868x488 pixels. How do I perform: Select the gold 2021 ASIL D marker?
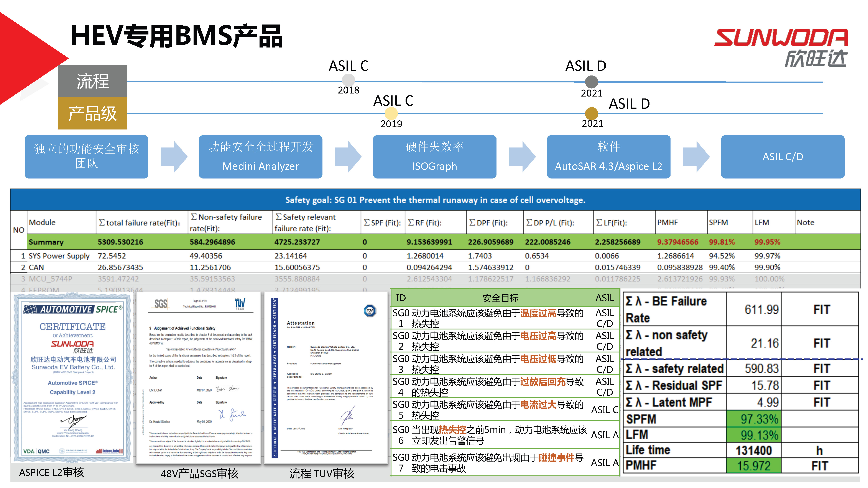591,113
